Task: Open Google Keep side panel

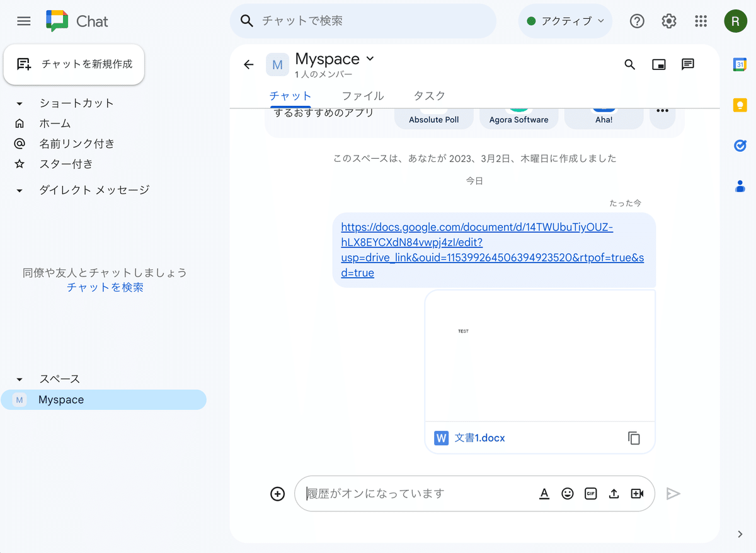Action: pos(740,105)
